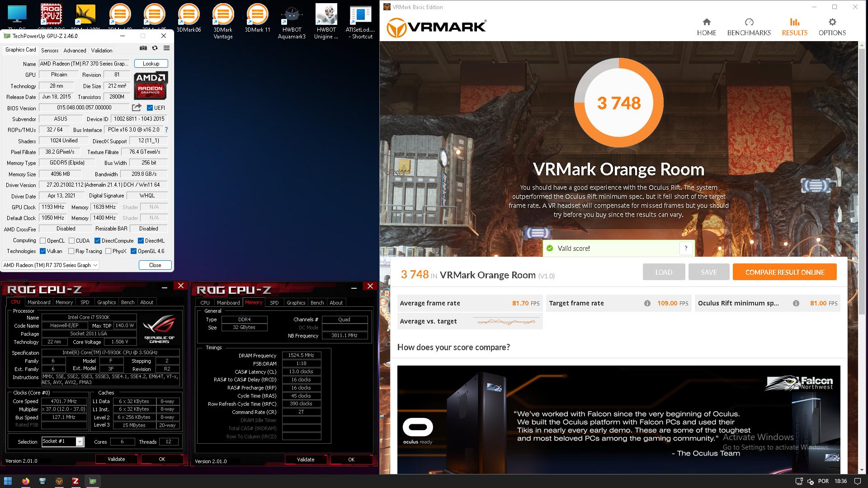
Task: Open the ROG CPU-Z desktop shortcut
Action: tap(51, 15)
